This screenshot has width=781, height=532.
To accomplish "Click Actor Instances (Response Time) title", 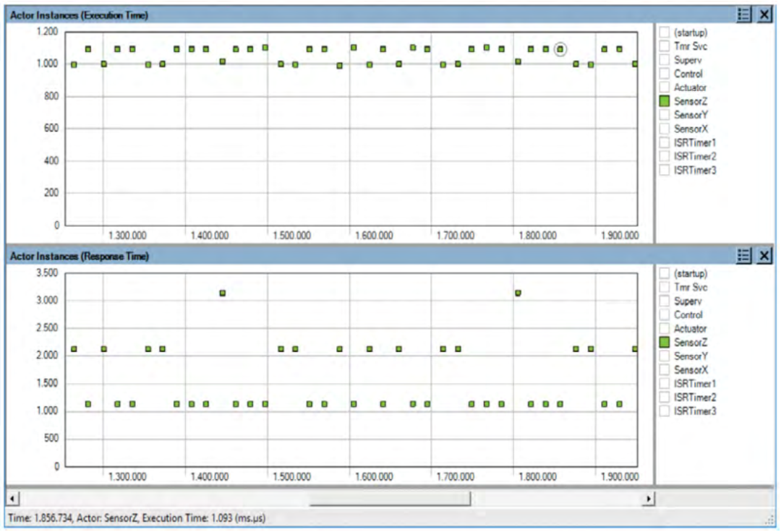I will pos(80,257).
